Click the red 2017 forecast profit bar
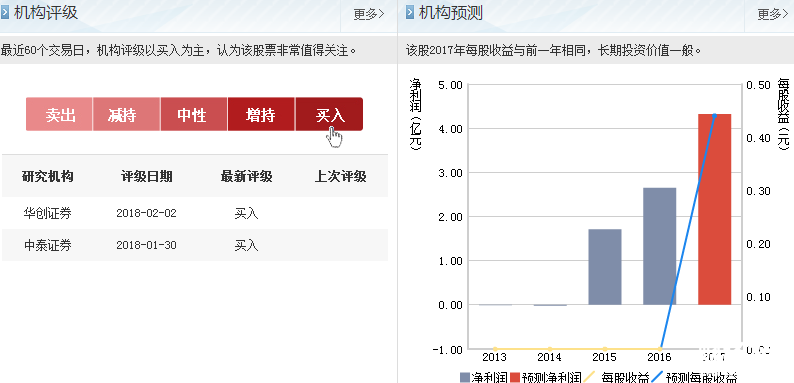 click(714, 209)
